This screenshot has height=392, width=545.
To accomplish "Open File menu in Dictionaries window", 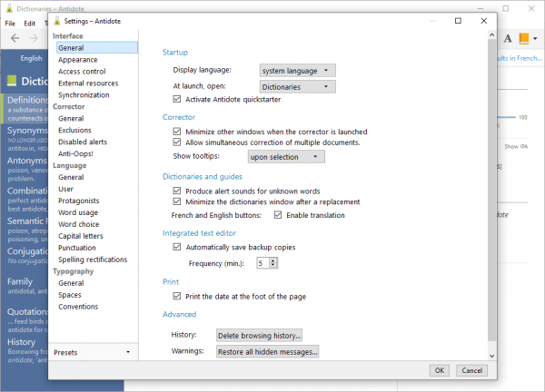I will [x=10, y=24].
